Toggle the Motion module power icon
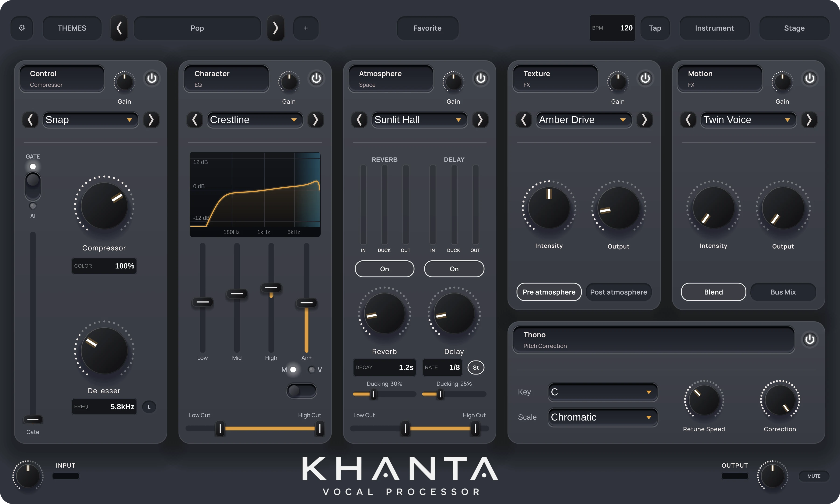Viewport: 840px width, 504px height. pos(809,78)
